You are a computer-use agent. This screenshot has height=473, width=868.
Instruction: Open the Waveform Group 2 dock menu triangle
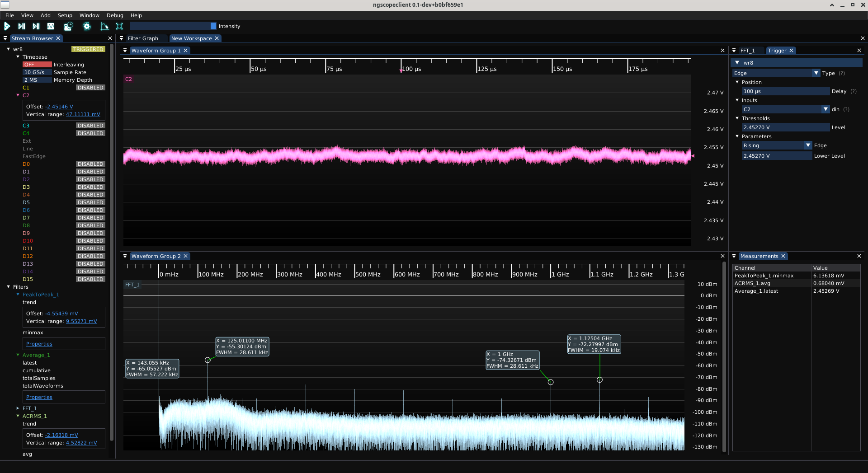125,256
